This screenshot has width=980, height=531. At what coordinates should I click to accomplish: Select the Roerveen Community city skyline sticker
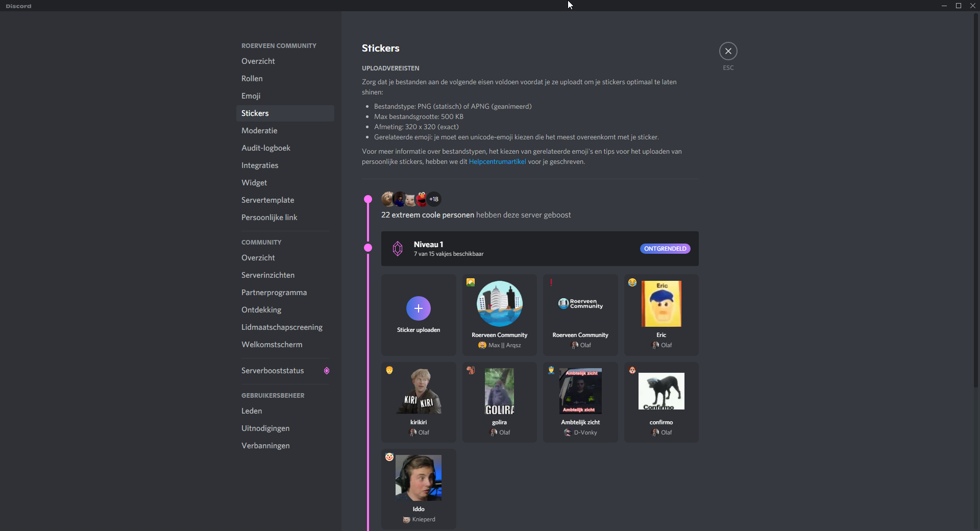[x=499, y=304]
